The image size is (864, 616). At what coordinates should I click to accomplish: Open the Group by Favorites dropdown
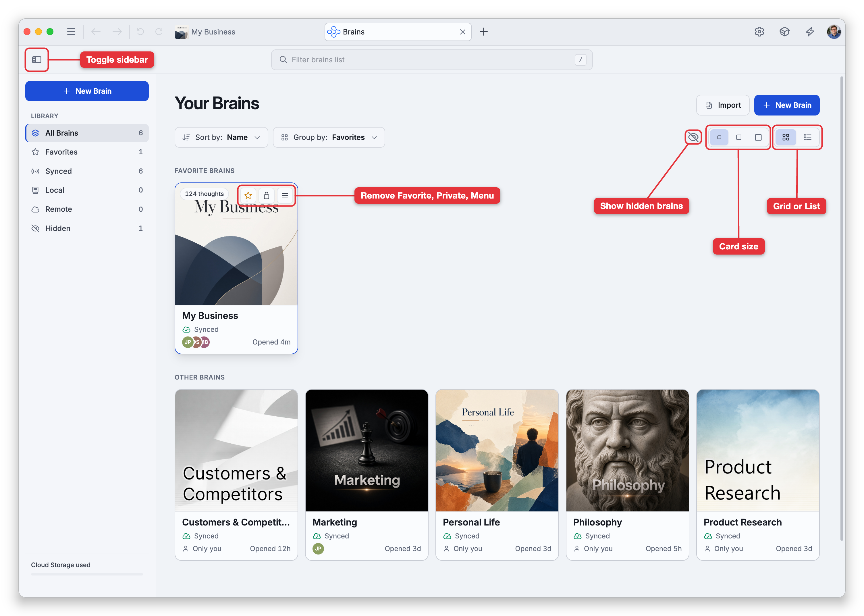[x=329, y=137]
